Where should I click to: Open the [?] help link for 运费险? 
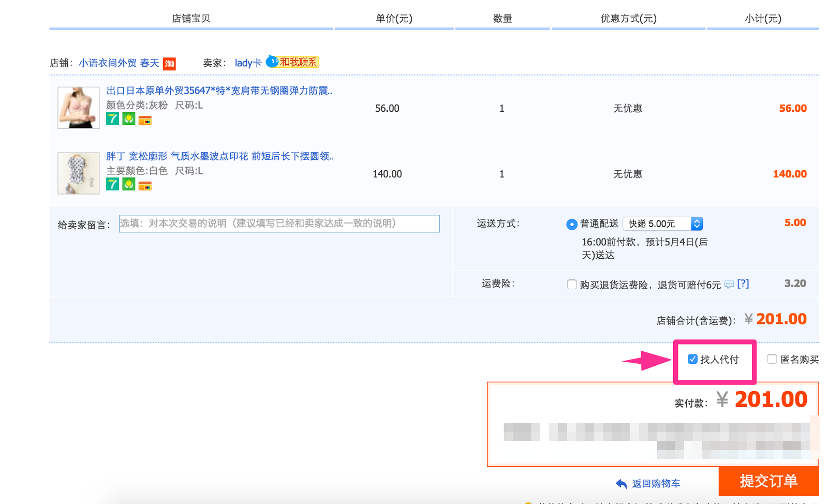click(x=743, y=284)
